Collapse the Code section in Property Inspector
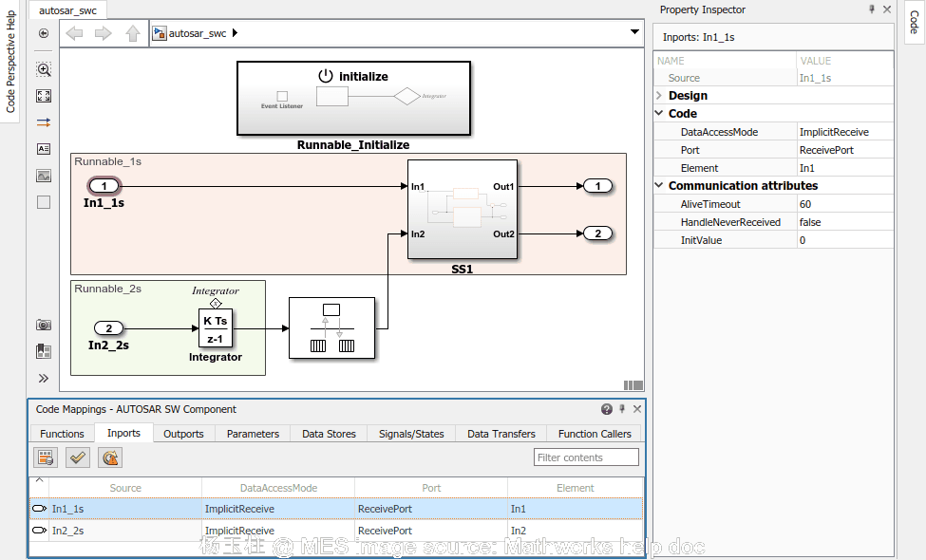The height and width of the screenshot is (560, 926). coord(657,113)
